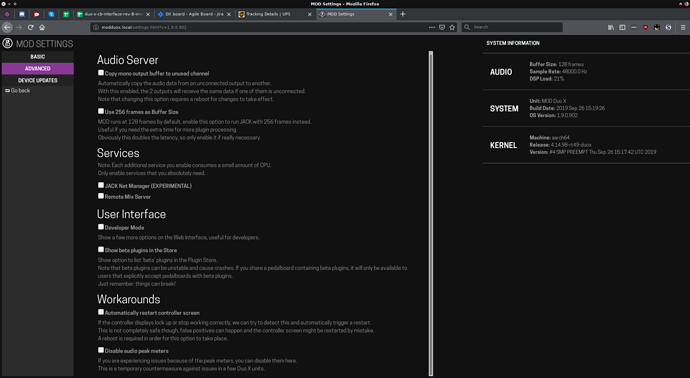Viewport: 690px width, 378px height.
Task: Click the DSP Load 21% entry
Action: pyautogui.click(x=547, y=79)
